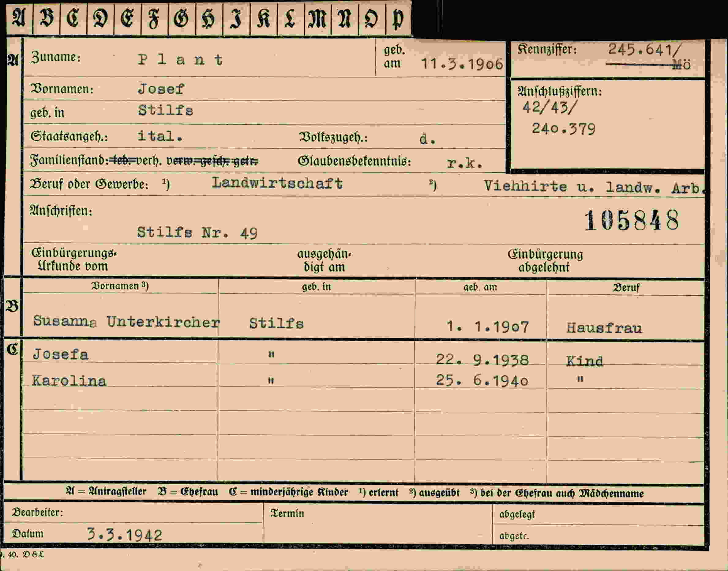Click the first name 'Josef' in Vornamen

(x=161, y=89)
